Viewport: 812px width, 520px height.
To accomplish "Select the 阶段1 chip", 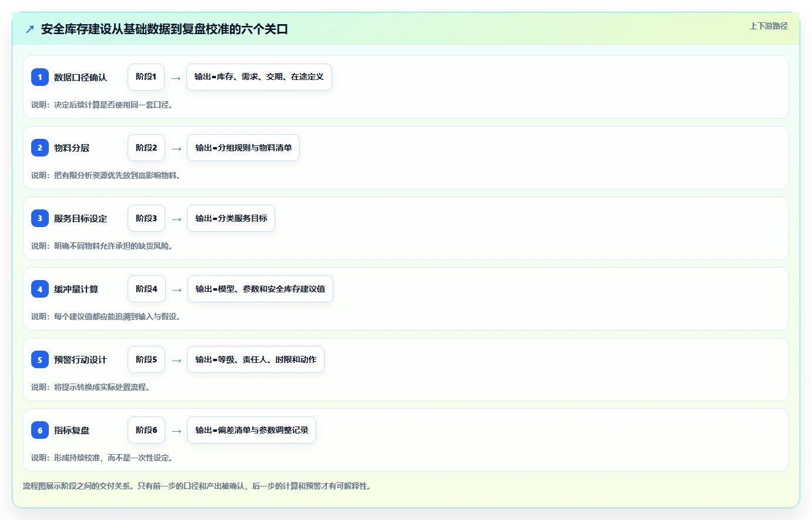I will (x=146, y=77).
